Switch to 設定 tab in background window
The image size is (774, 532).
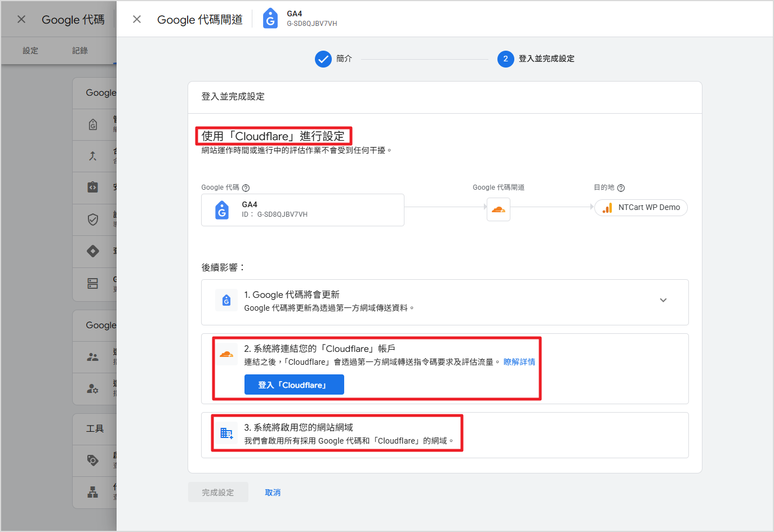(x=30, y=51)
